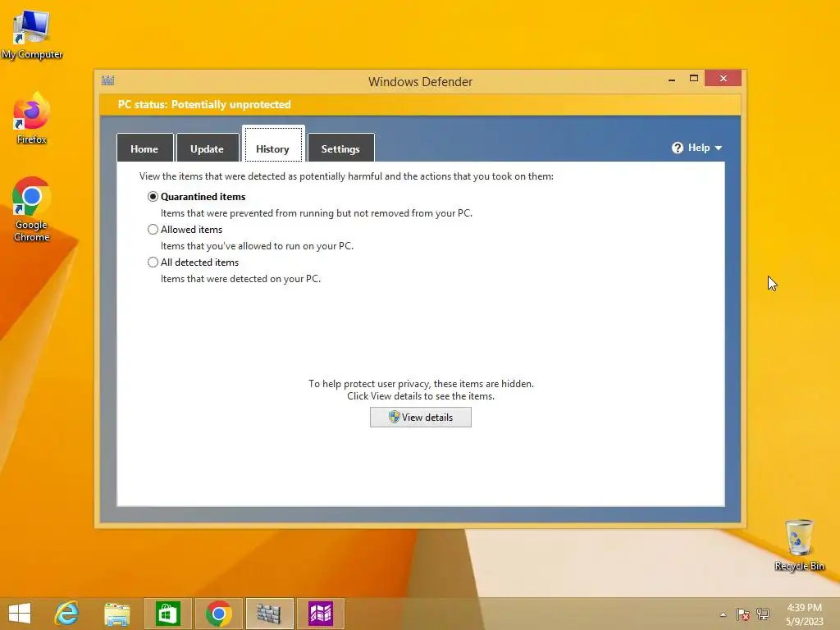Switch to the Settings tab

340,148
